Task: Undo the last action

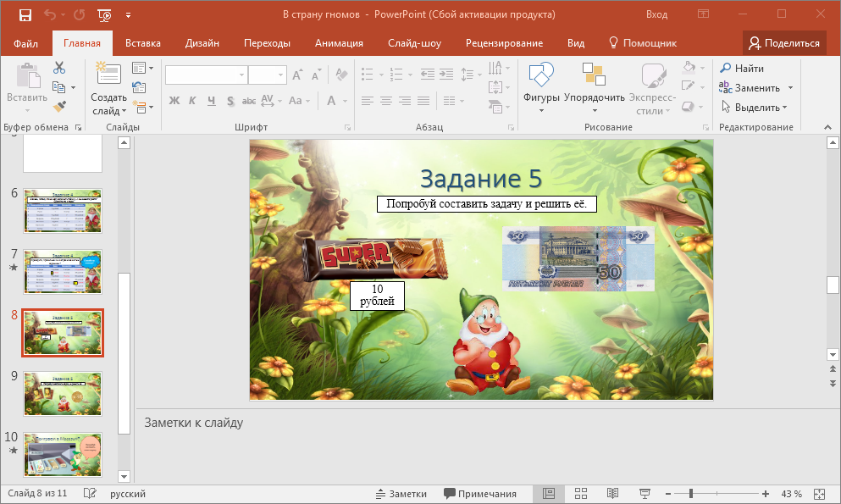Action: (50, 15)
